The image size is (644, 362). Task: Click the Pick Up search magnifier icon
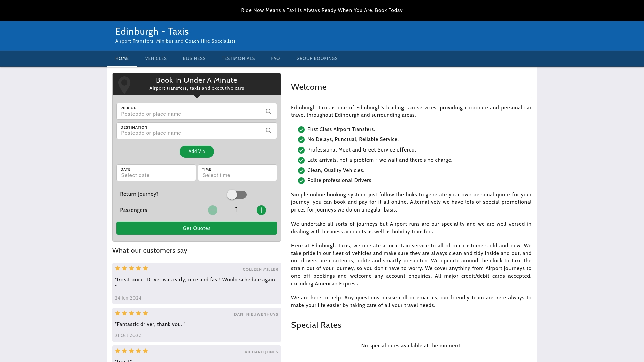pos(269,111)
